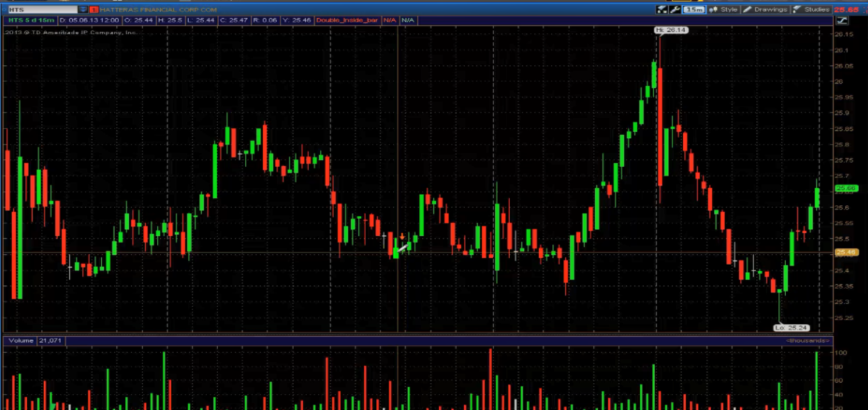Click the 25.25 price axis label

click(x=843, y=318)
